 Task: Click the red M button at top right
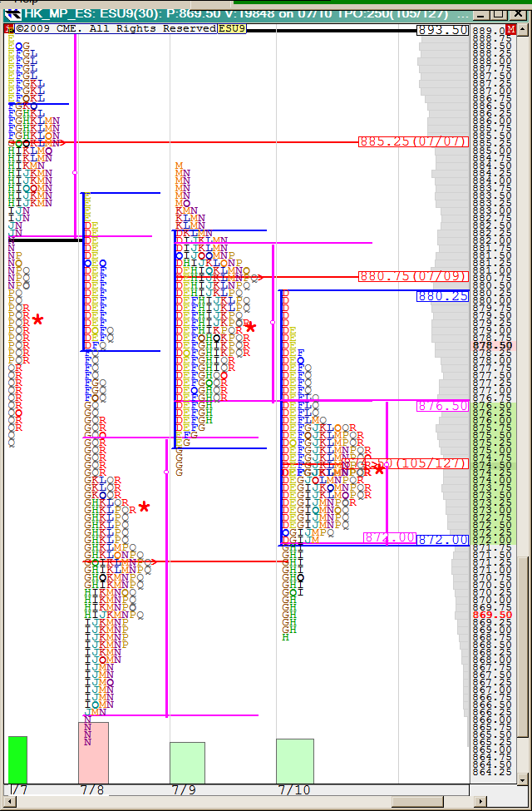510,30
